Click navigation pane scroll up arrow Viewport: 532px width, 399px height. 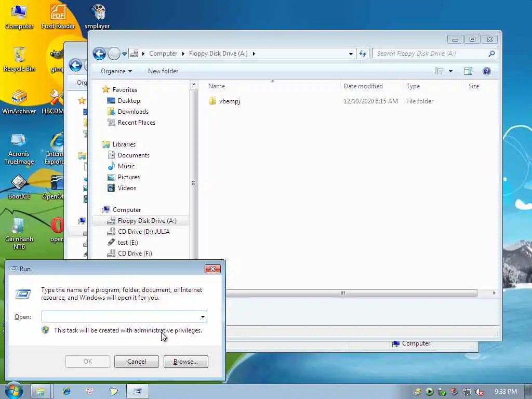point(194,84)
